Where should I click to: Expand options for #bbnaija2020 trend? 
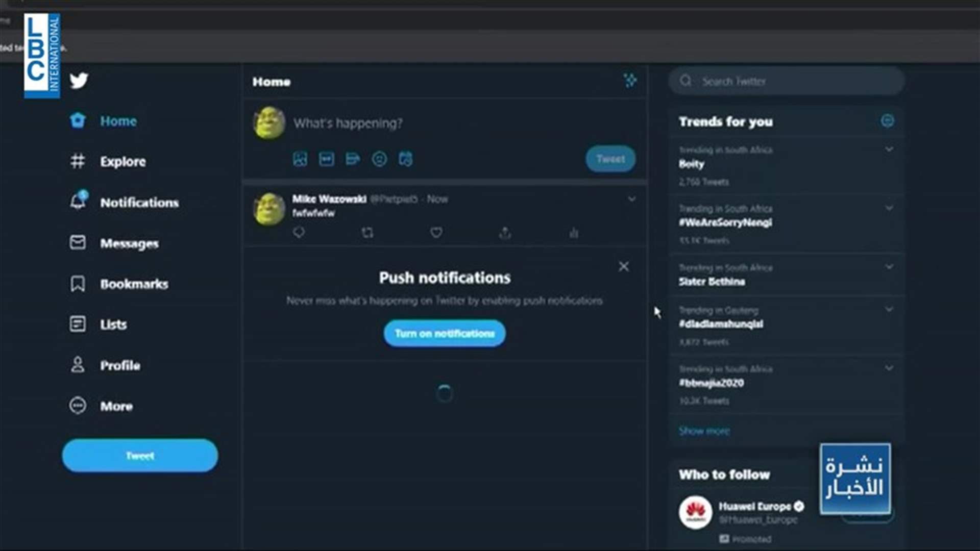coord(889,368)
